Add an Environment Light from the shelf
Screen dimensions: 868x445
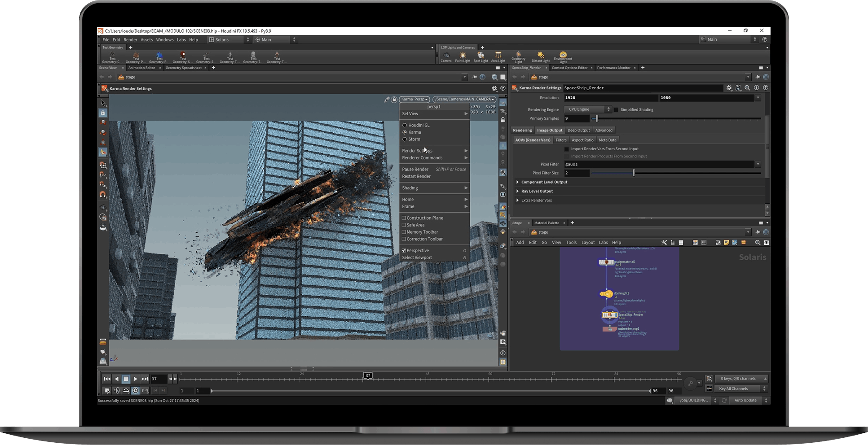[563, 57]
